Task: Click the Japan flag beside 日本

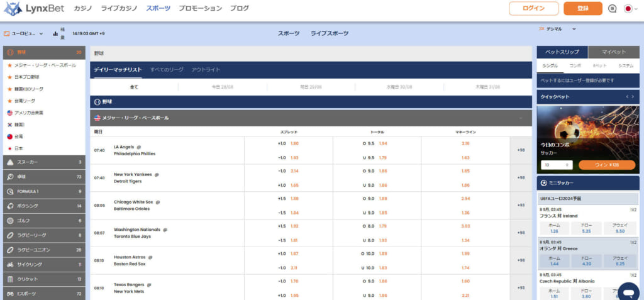Action: [10, 148]
